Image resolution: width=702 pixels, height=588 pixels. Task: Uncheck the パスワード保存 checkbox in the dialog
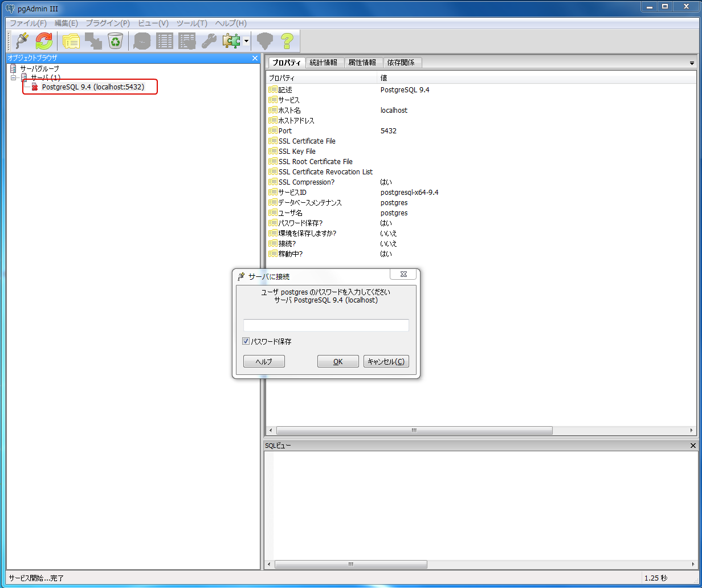[x=246, y=341]
